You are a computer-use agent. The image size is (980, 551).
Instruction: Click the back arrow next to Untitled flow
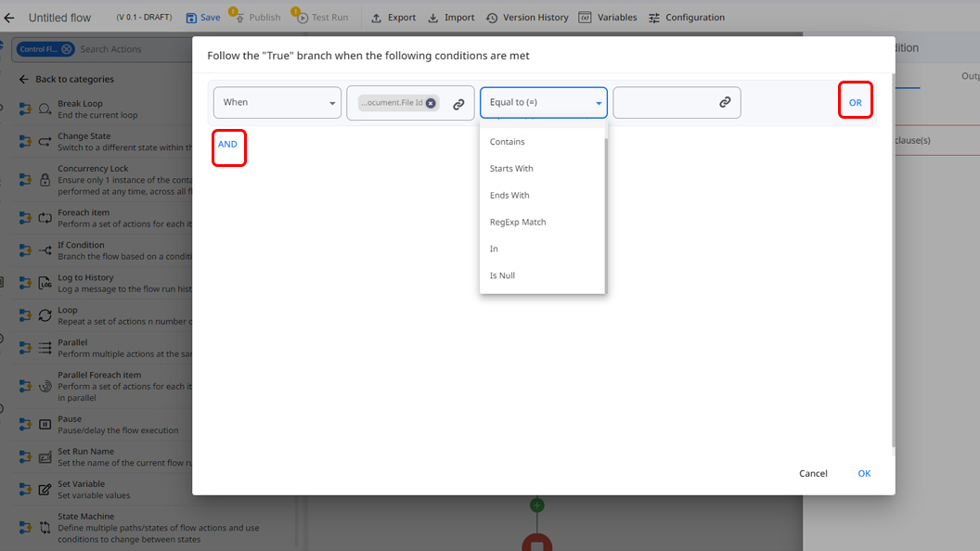tap(8, 18)
